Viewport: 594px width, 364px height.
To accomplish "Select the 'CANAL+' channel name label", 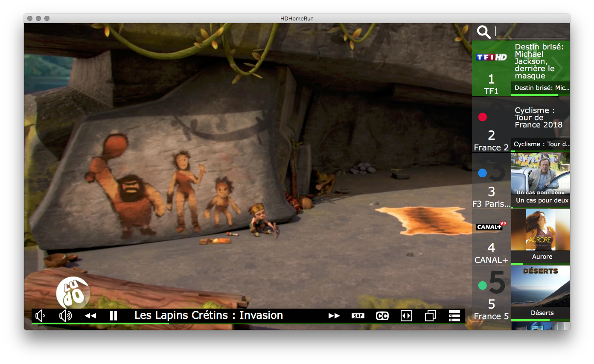I will click(x=492, y=260).
